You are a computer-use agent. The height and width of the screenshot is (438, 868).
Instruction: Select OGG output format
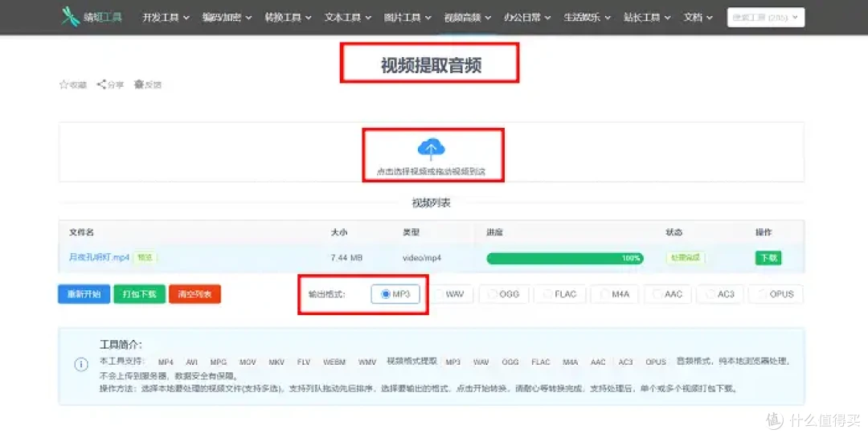504,294
